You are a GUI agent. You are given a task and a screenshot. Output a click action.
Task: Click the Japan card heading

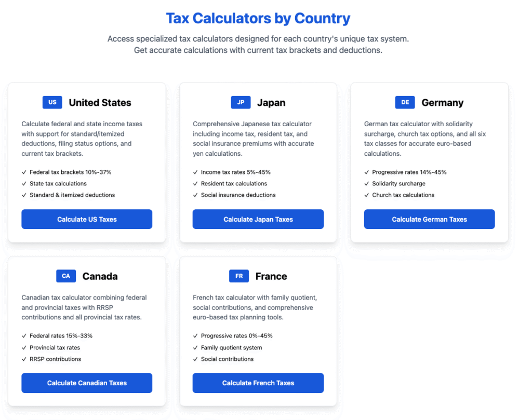click(271, 103)
